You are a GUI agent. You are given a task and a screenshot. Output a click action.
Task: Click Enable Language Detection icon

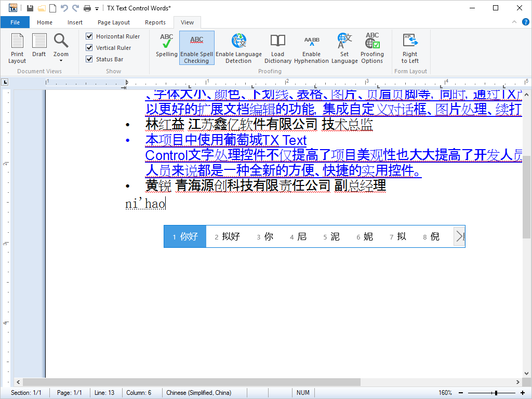[x=238, y=48]
